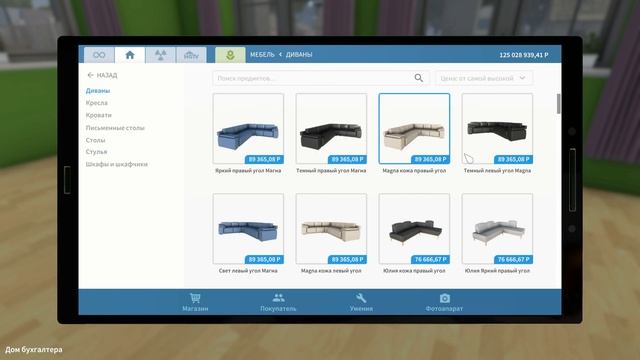The width and height of the screenshot is (640, 360).
Task: Click price tag on Темный правый угол Магма
Action: [347, 159]
